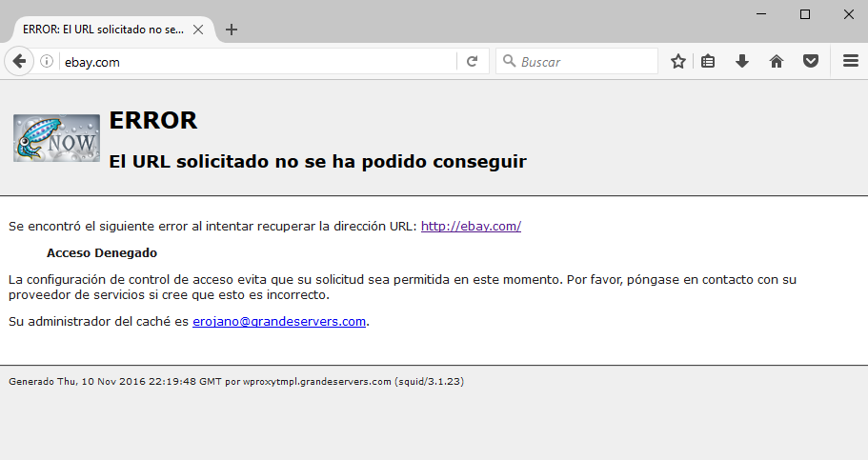
Task: Save page to Pocket icon
Action: click(x=811, y=61)
